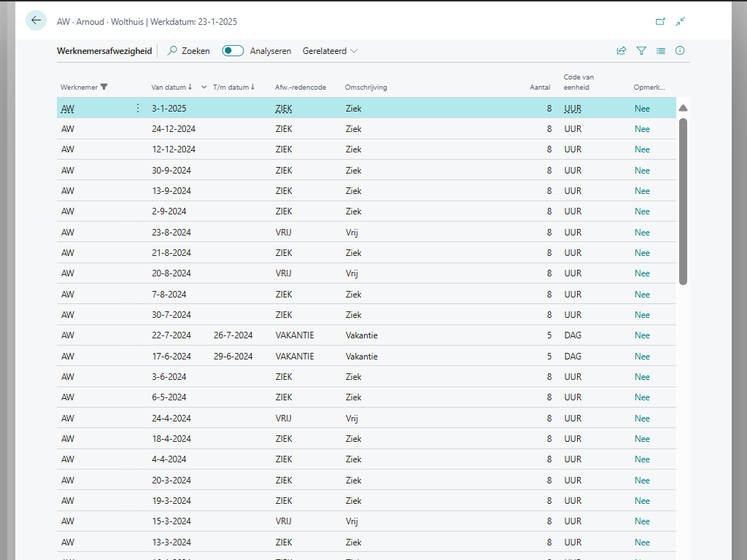Click the vertical scrollbar thumb
Image resolution: width=747 pixels, height=560 pixels.
pos(683,201)
